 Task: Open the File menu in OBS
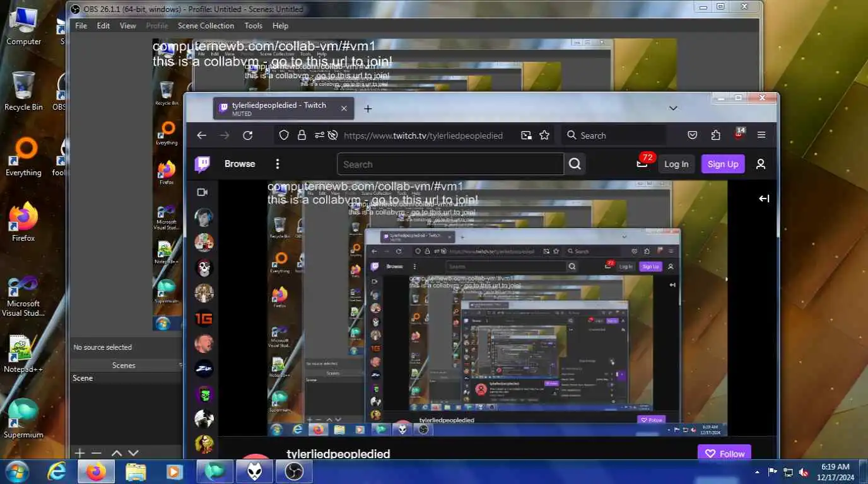(81, 26)
